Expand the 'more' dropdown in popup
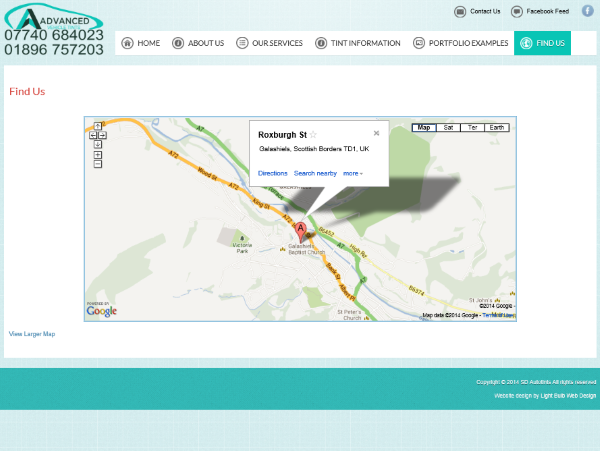The image size is (600, 451). click(x=352, y=173)
